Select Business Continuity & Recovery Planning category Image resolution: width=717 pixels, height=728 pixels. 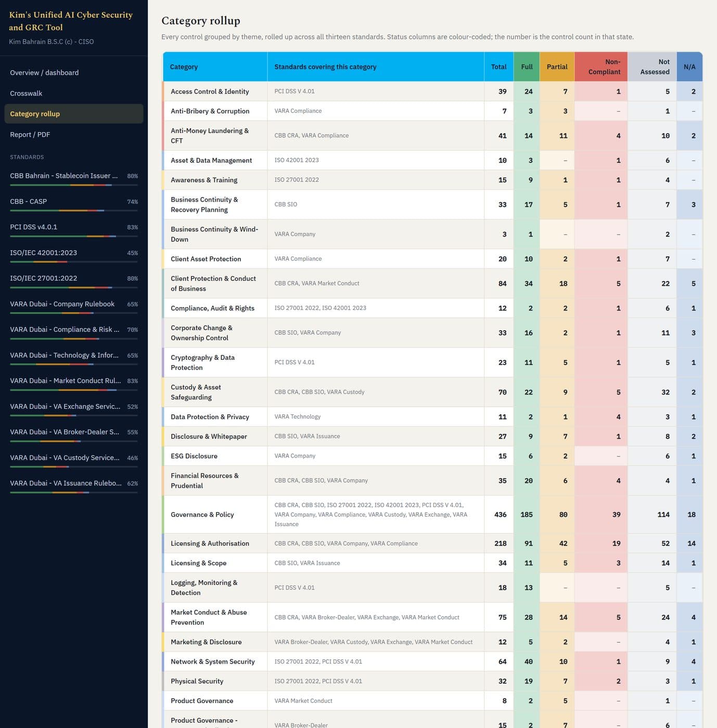[x=204, y=204]
